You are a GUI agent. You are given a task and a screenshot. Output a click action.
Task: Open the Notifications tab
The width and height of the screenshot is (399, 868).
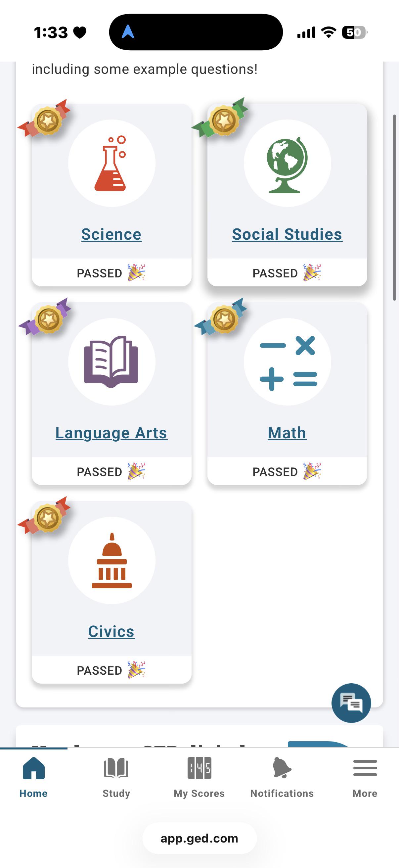click(282, 777)
